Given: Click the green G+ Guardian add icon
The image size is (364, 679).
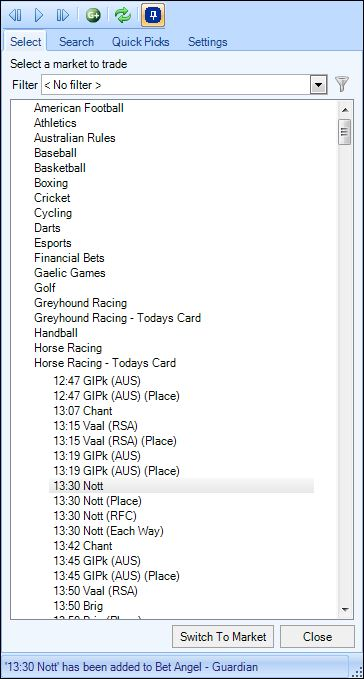Looking at the screenshot, I should [93, 16].
